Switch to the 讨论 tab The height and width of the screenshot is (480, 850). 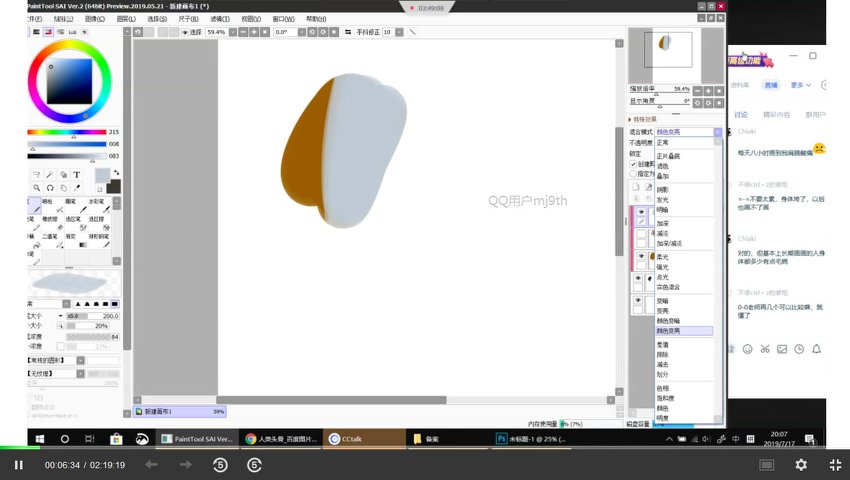(x=741, y=114)
